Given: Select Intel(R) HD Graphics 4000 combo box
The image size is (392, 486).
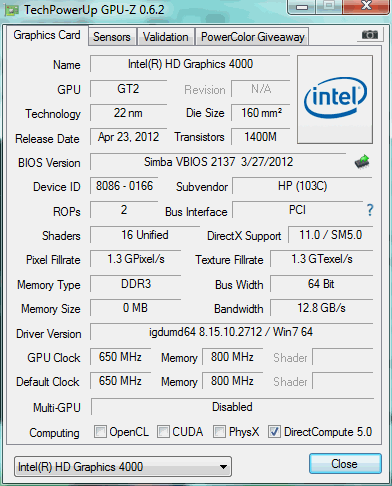Looking at the screenshot, I should tap(123, 467).
